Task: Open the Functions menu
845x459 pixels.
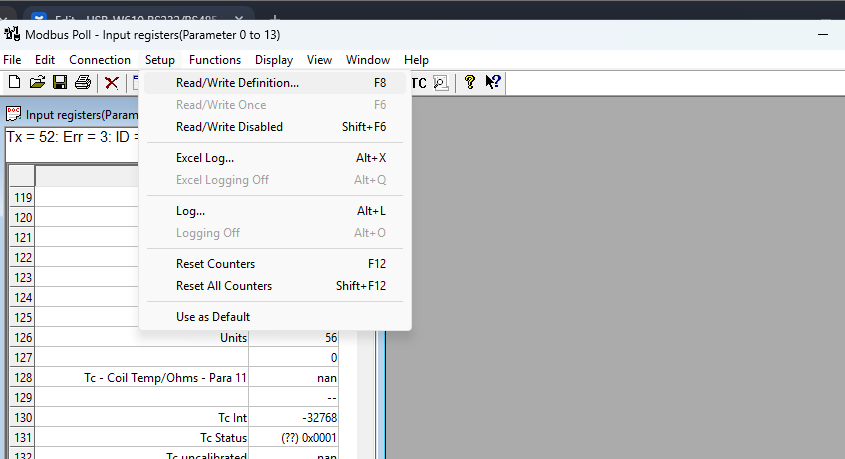Action: pyautogui.click(x=214, y=60)
